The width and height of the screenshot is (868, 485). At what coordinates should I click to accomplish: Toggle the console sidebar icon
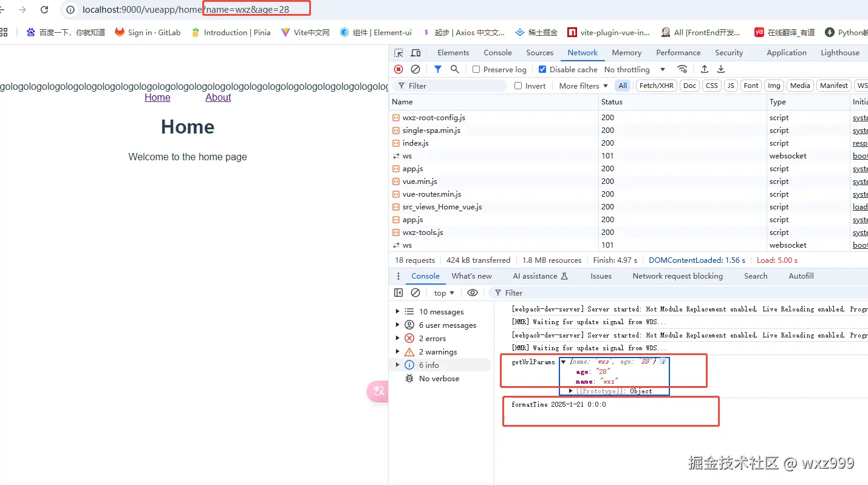[398, 293]
